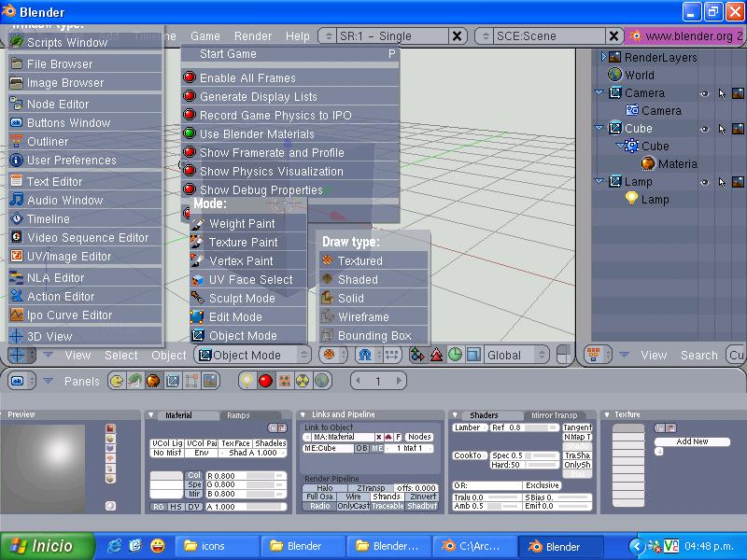Toggle the Traceable button
Screen dimensions: 747x560
coord(388,506)
